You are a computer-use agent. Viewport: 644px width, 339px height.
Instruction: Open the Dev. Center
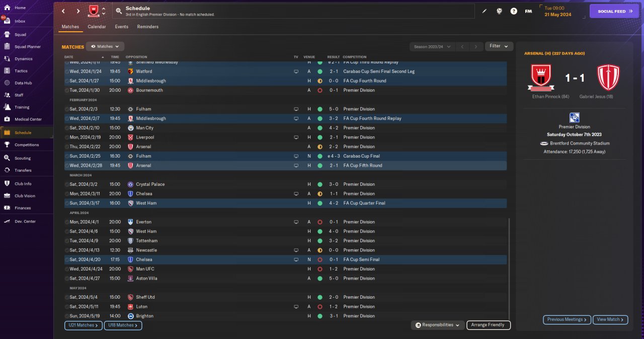point(25,222)
